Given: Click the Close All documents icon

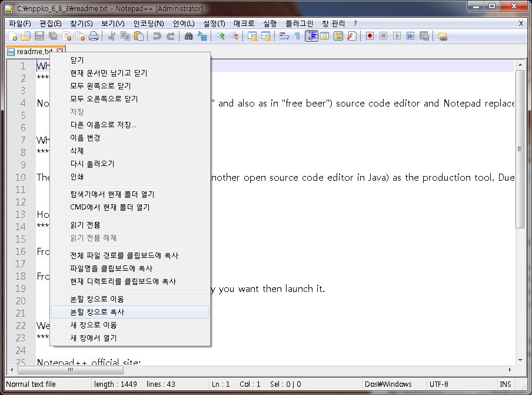Looking at the screenshot, I should [x=81, y=36].
